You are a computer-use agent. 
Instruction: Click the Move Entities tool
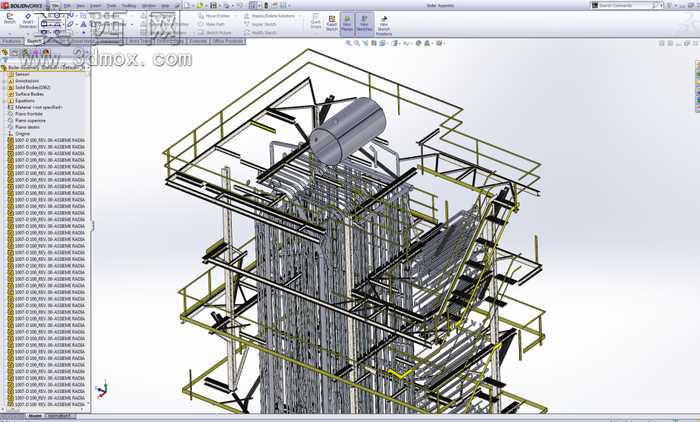215,16
